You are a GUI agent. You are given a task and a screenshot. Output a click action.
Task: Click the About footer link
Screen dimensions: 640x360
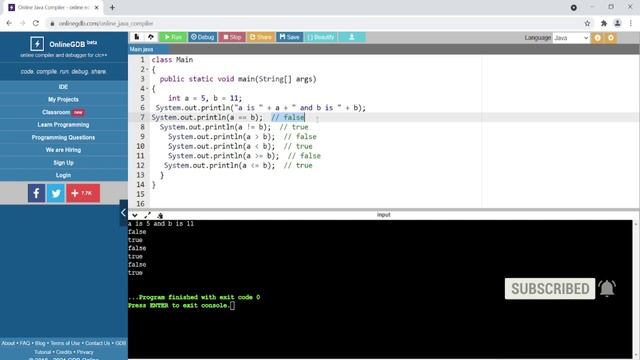point(8,343)
